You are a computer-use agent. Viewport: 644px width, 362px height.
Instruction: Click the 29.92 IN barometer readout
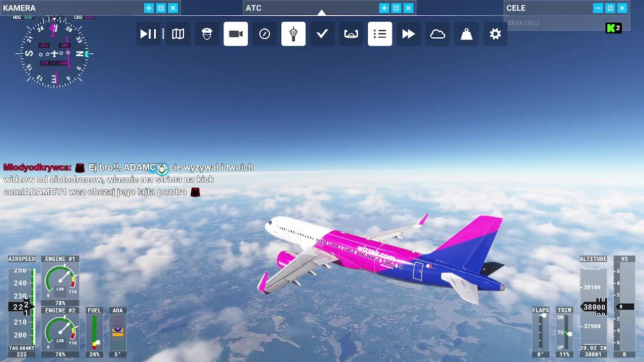pyautogui.click(x=593, y=348)
